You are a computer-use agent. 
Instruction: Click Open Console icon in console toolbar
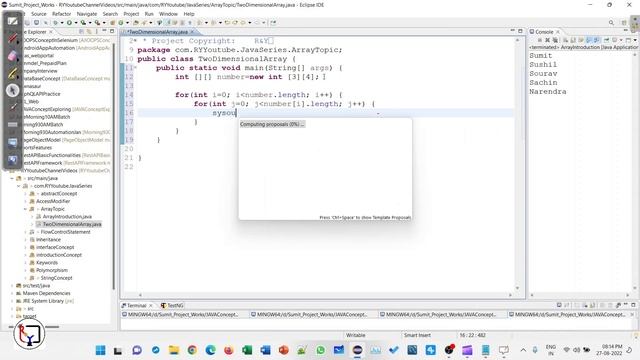(x=629, y=40)
